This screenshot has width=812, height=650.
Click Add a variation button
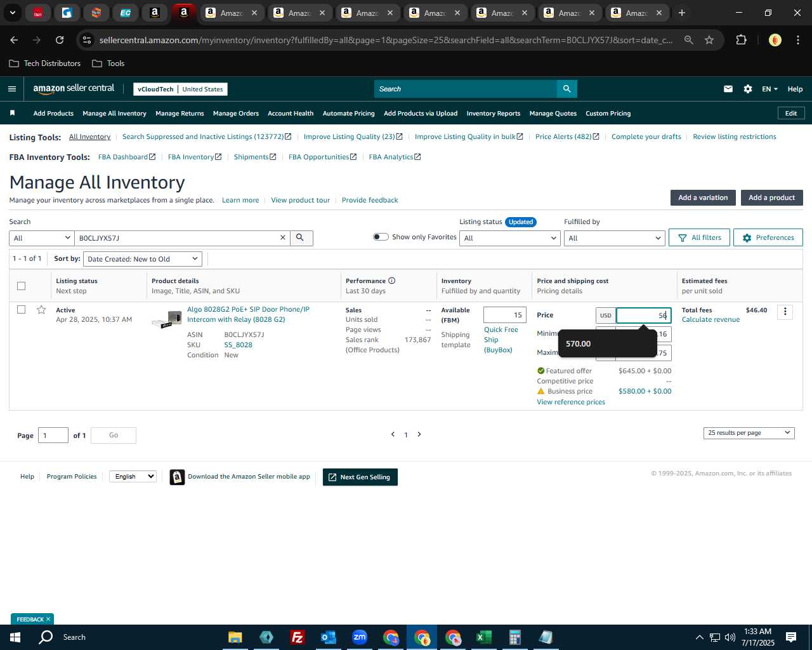(x=703, y=197)
